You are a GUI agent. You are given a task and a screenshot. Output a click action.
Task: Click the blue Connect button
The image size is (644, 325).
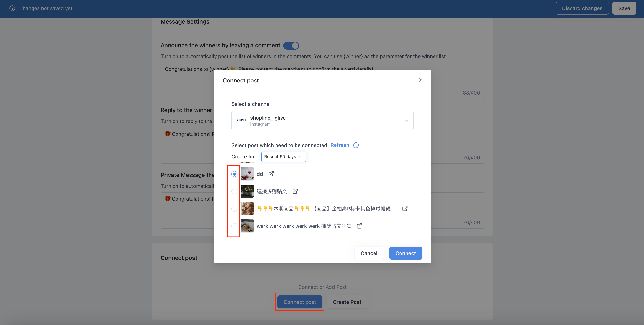tap(406, 253)
